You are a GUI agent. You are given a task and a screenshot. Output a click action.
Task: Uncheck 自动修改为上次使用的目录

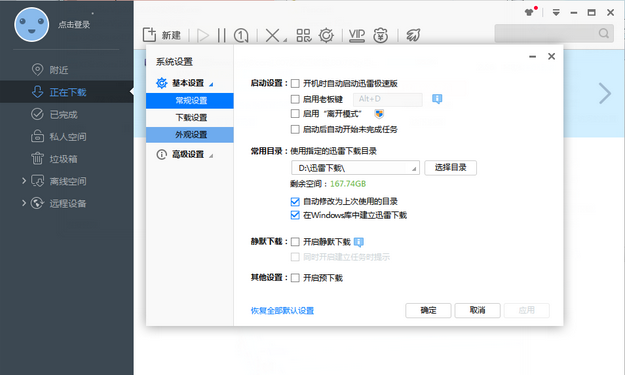(x=295, y=201)
